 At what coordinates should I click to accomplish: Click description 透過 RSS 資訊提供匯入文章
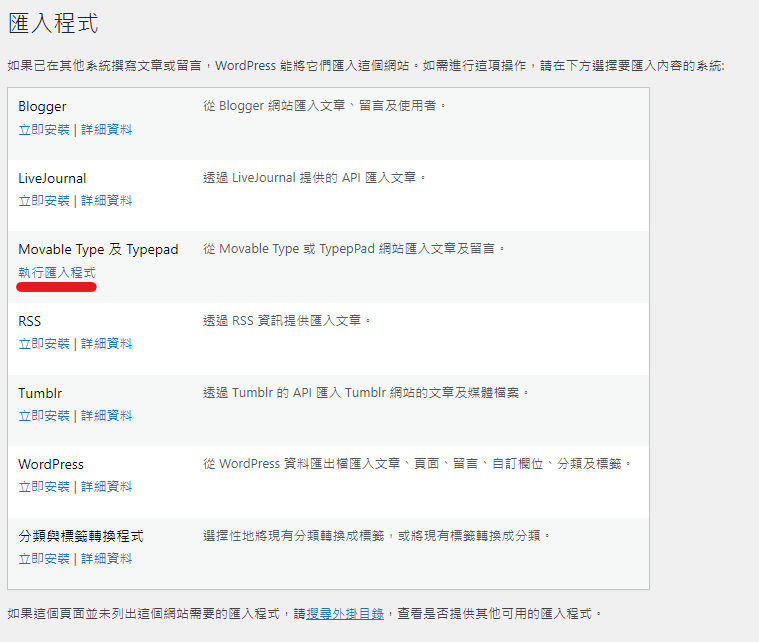click(287, 321)
